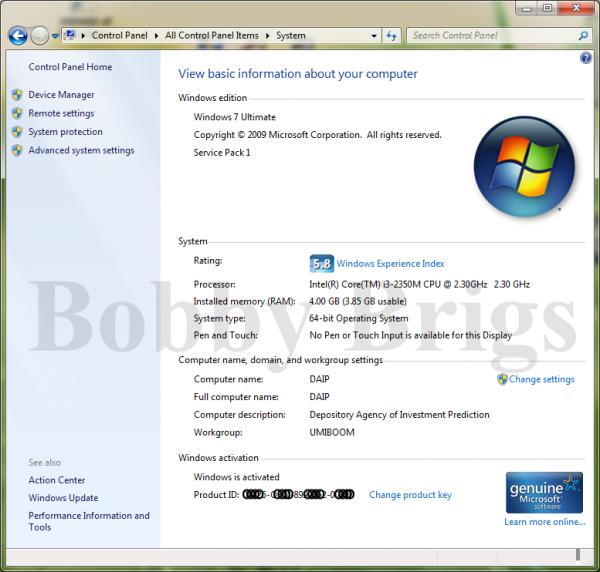The height and width of the screenshot is (572, 600).
Task: Refresh the System page
Action: click(391, 36)
